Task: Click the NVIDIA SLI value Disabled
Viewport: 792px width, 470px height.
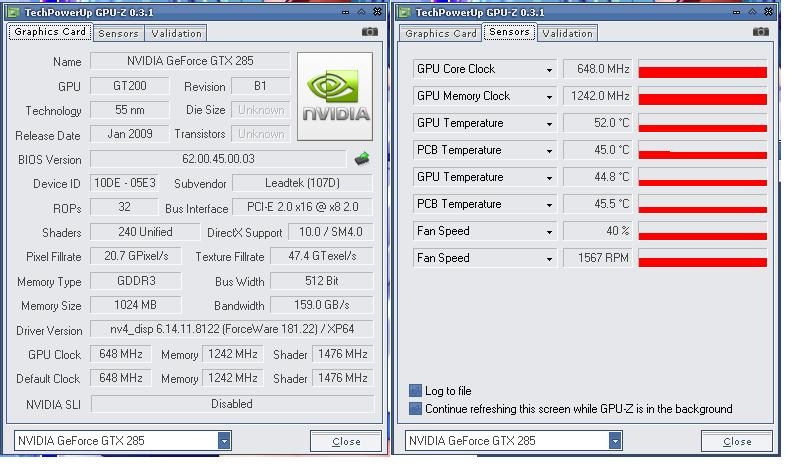Action: click(232, 404)
